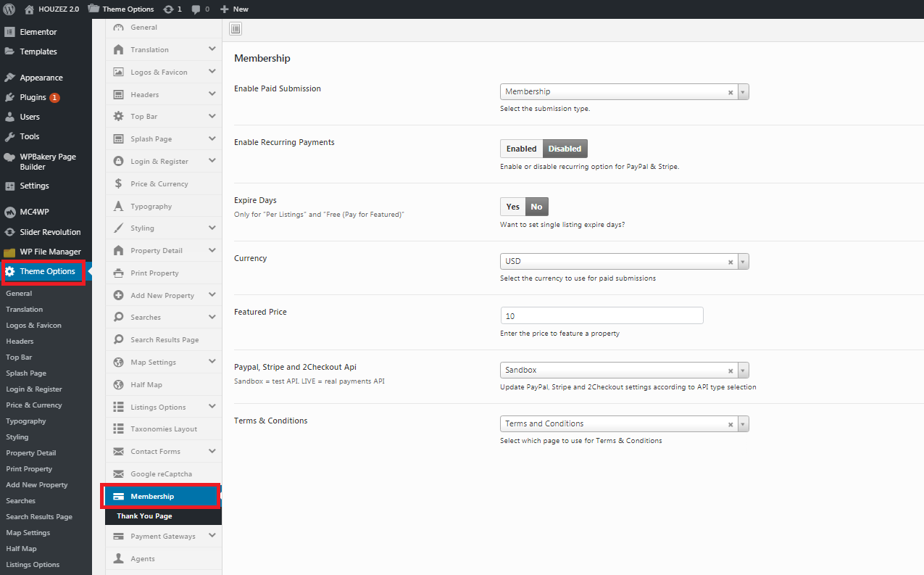Click the Users person icon
Screen dimensions: 924x575
[x=9, y=117]
